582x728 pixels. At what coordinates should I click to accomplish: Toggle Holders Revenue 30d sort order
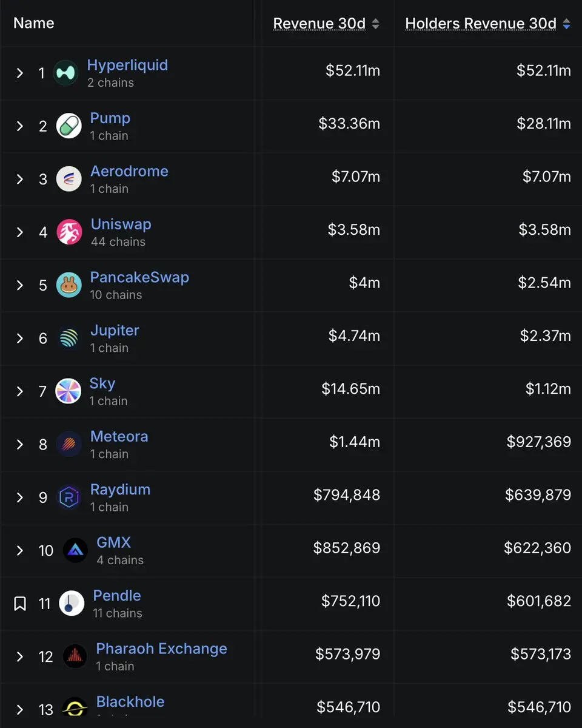point(566,24)
